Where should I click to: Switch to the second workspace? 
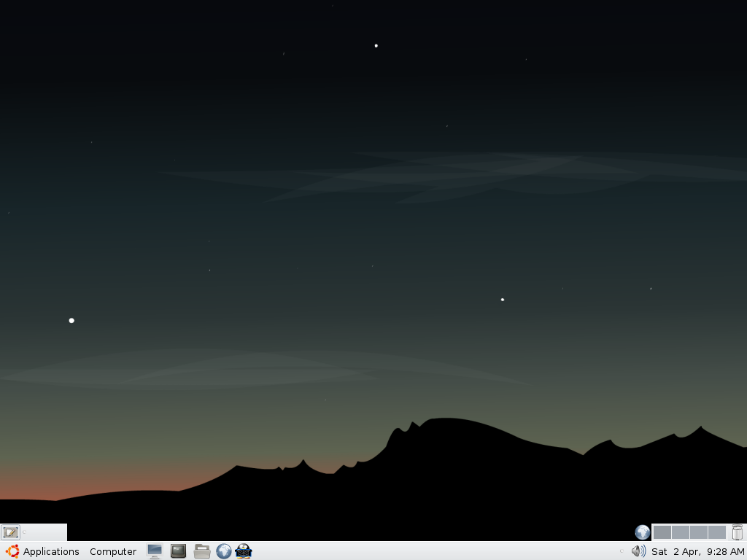point(681,532)
